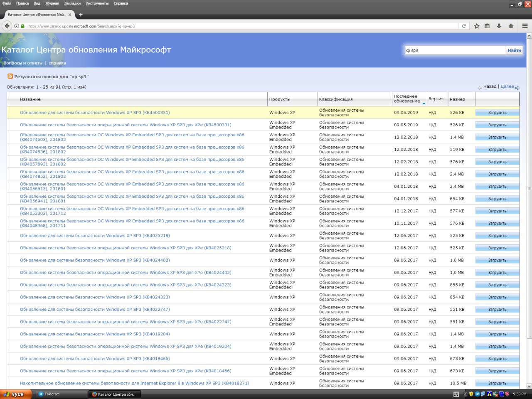Open the Инструменты menu
The width and height of the screenshot is (532, 399).
(x=97, y=3)
